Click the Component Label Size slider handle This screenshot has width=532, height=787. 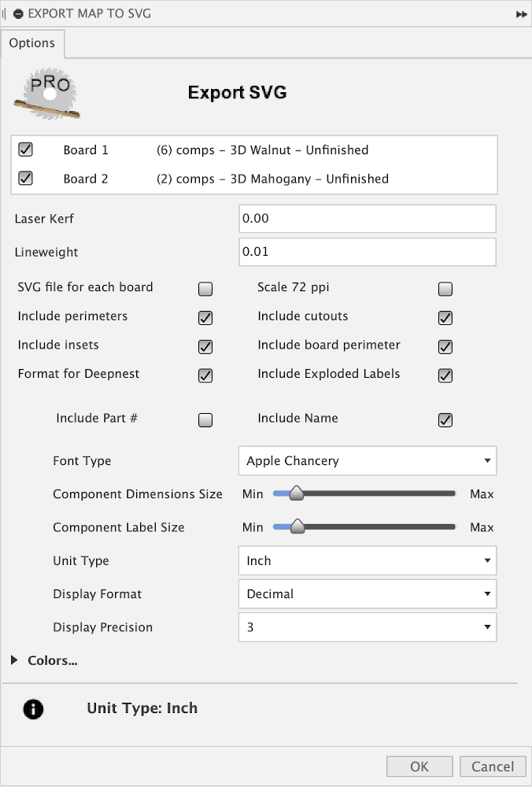[297, 527]
